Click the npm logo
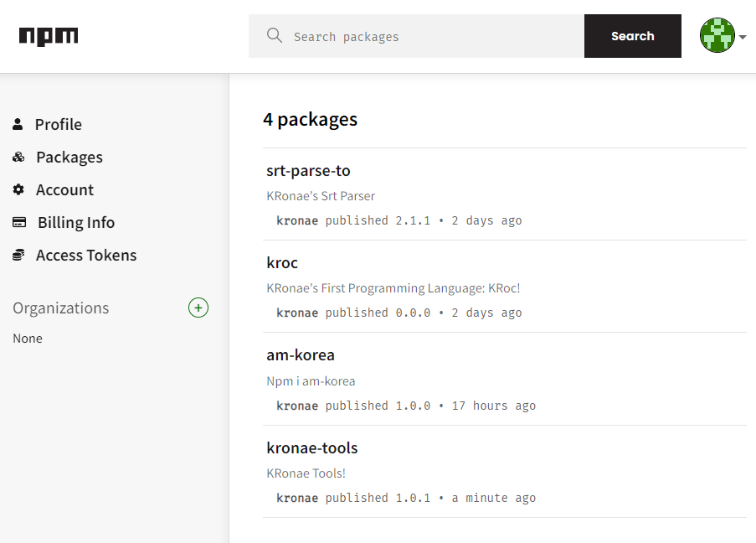This screenshot has width=756, height=543. tap(49, 36)
